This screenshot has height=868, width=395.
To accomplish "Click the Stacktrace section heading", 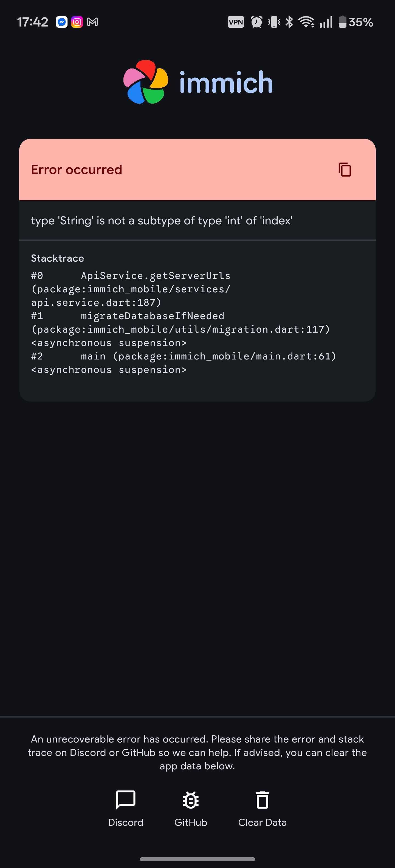I will [57, 258].
